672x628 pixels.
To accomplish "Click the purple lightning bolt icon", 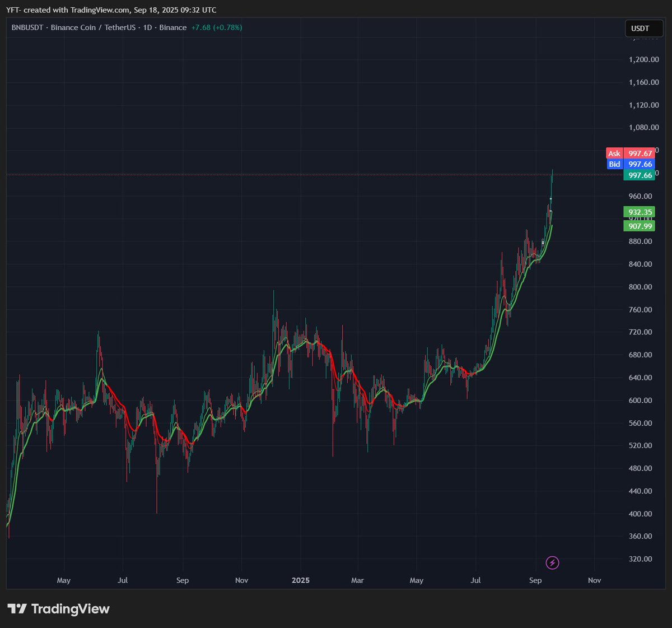I will pyautogui.click(x=552, y=562).
